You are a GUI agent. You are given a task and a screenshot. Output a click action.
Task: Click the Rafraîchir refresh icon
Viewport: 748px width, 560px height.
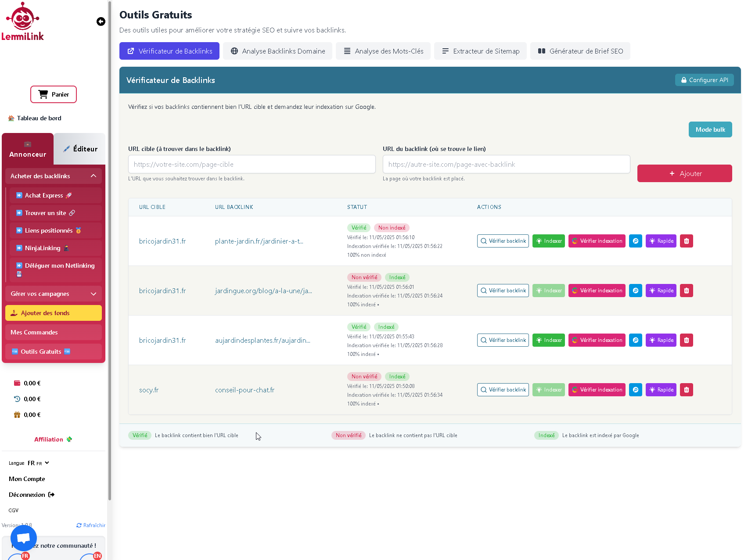pyautogui.click(x=79, y=525)
